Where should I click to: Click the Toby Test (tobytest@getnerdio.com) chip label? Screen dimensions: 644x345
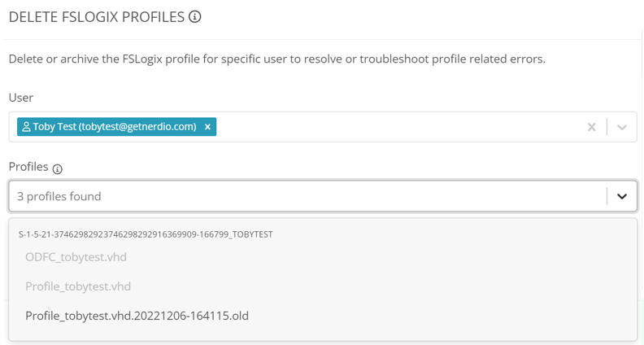pos(115,127)
